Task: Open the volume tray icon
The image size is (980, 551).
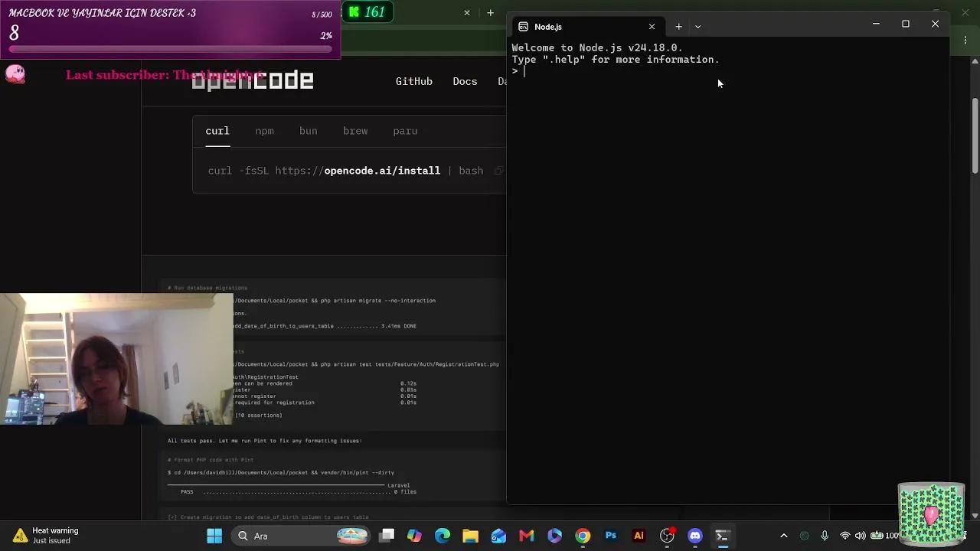Action: pos(861,536)
